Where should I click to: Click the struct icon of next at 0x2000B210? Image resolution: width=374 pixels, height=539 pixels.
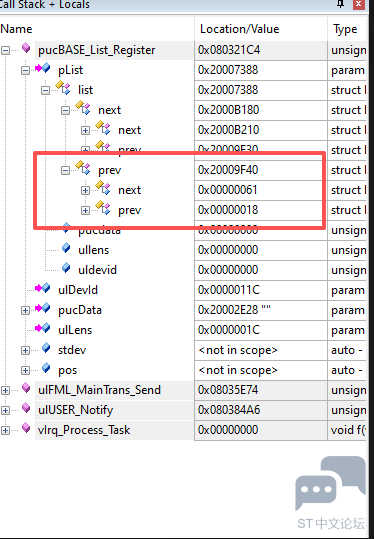[x=103, y=127]
